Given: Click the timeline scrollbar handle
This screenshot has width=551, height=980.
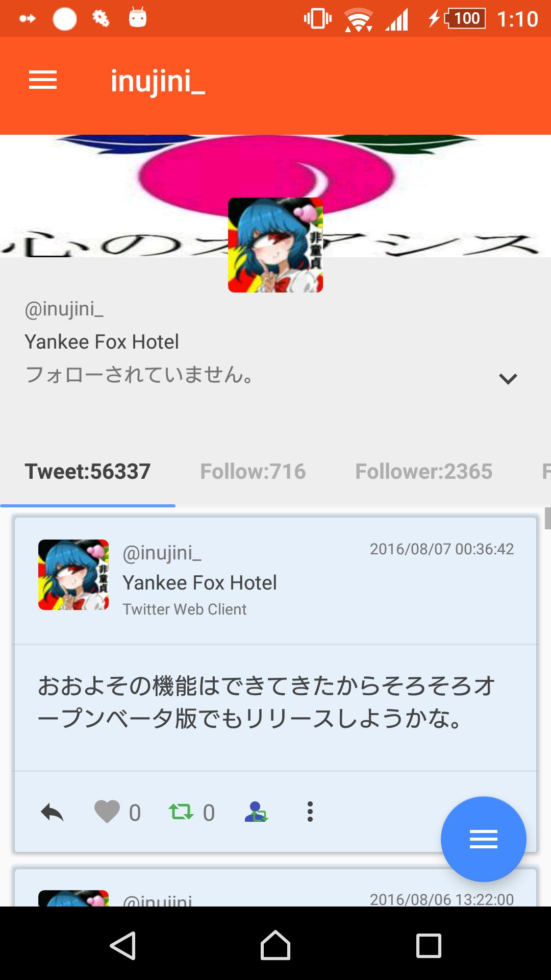Looking at the screenshot, I should pyautogui.click(x=547, y=518).
